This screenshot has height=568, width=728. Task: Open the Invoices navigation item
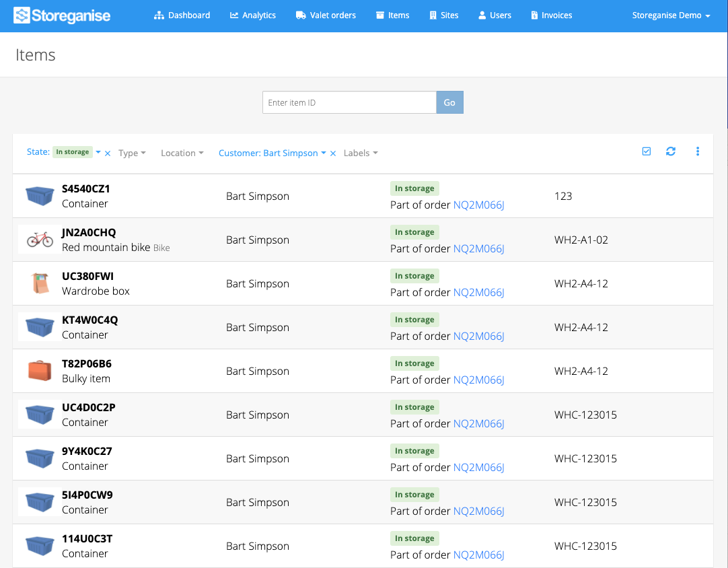click(x=552, y=15)
